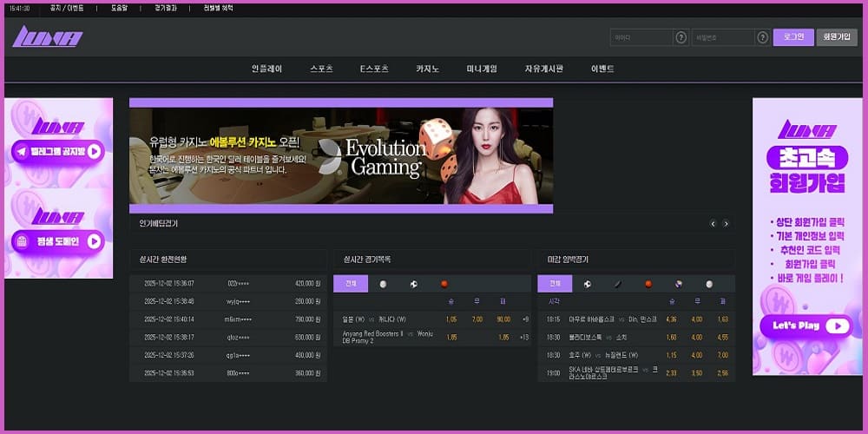Select basketball filter in 실시간 경기목록 panel
This screenshot has height=434, width=868.
coord(444,284)
